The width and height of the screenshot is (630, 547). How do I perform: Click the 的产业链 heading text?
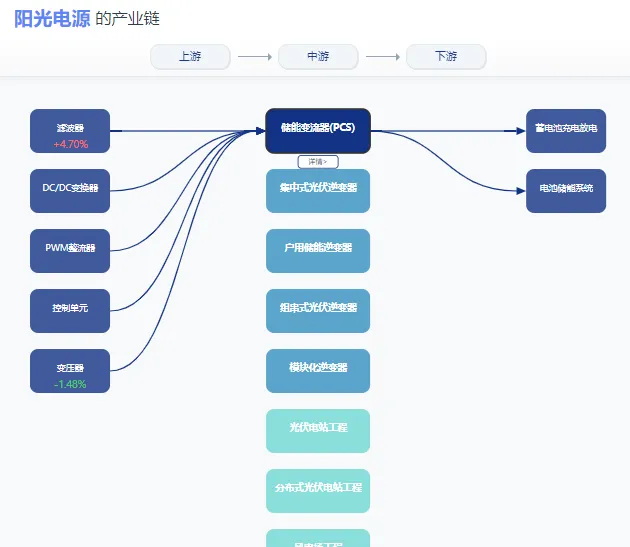tap(127, 19)
